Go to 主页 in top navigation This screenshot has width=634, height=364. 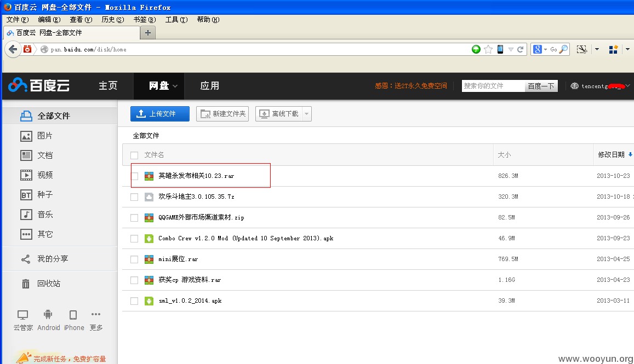[108, 85]
